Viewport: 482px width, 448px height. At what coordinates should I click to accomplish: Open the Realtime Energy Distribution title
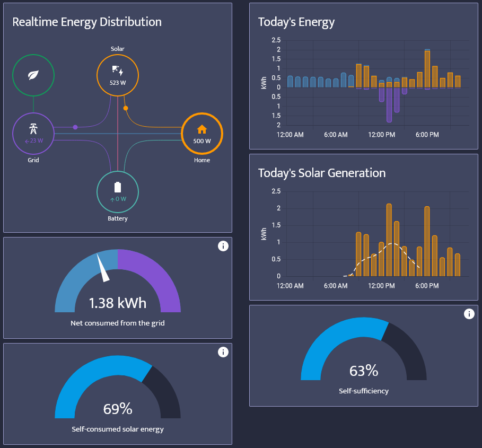point(87,22)
